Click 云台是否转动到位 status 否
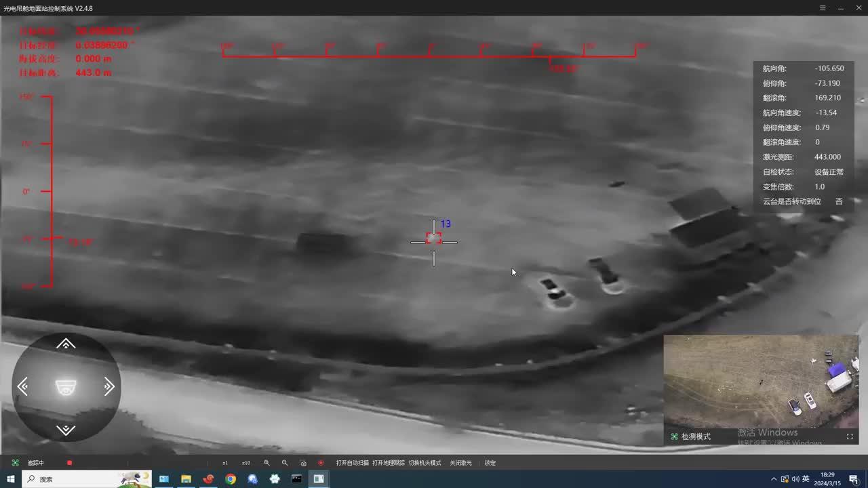This screenshot has width=868, height=488. click(x=839, y=201)
